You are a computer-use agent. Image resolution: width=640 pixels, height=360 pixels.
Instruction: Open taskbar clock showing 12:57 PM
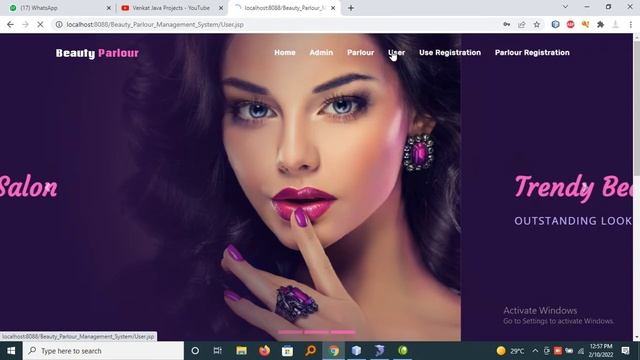pos(601,351)
